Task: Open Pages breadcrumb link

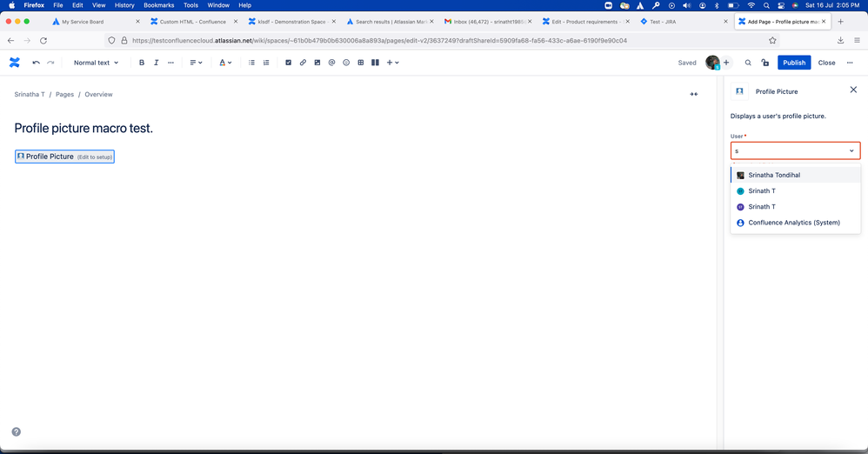Action: [x=64, y=94]
